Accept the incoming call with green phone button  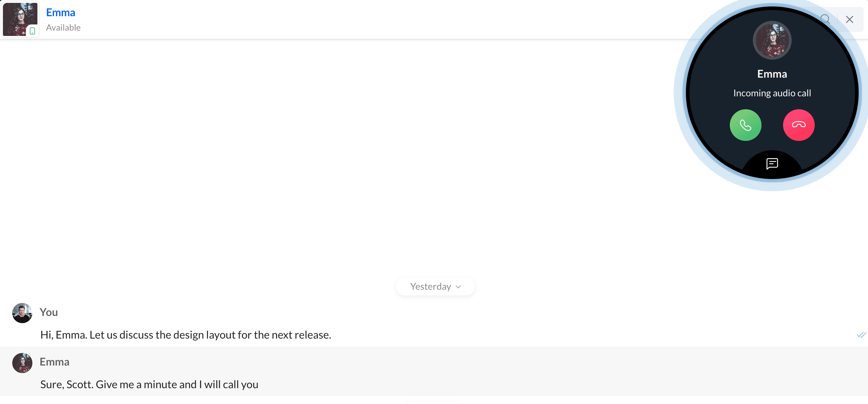(x=745, y=125)
